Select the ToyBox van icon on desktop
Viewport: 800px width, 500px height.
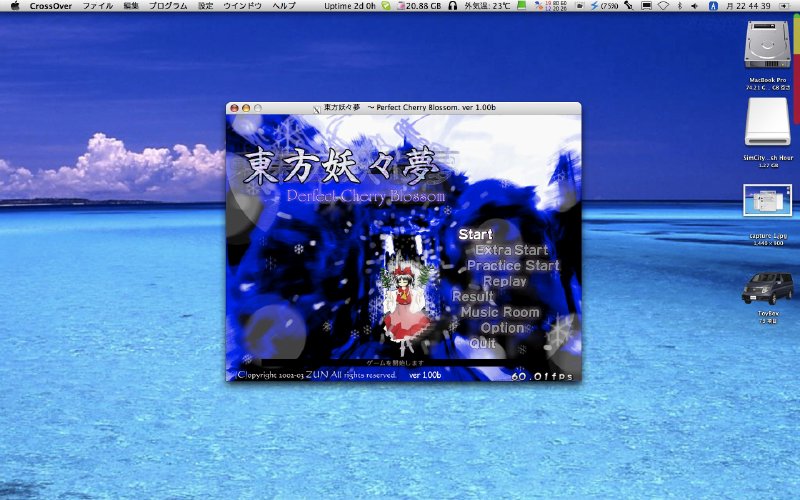point(767,288)
